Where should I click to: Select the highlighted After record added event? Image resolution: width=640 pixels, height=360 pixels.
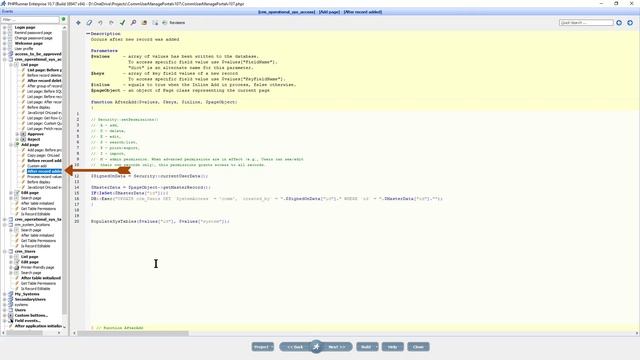tap(44, 171)
